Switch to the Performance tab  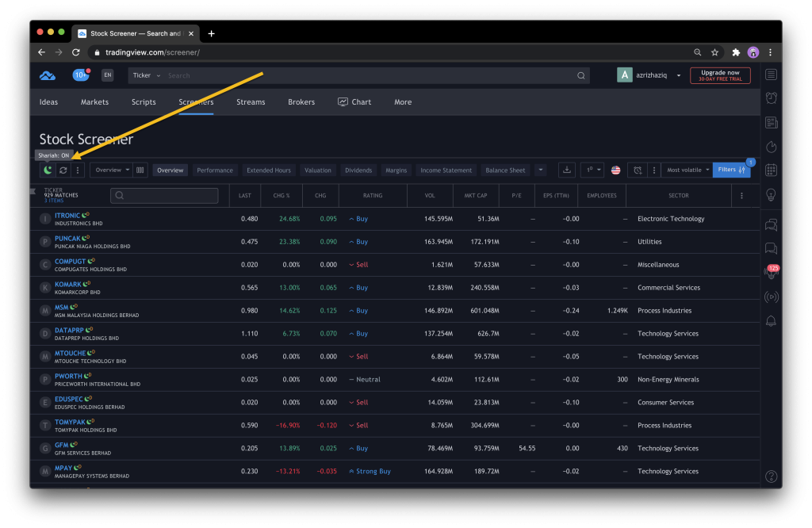coord(215,170)
